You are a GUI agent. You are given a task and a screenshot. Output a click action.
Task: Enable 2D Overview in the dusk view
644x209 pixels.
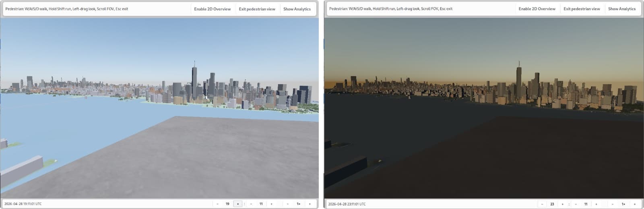[537, 9]
